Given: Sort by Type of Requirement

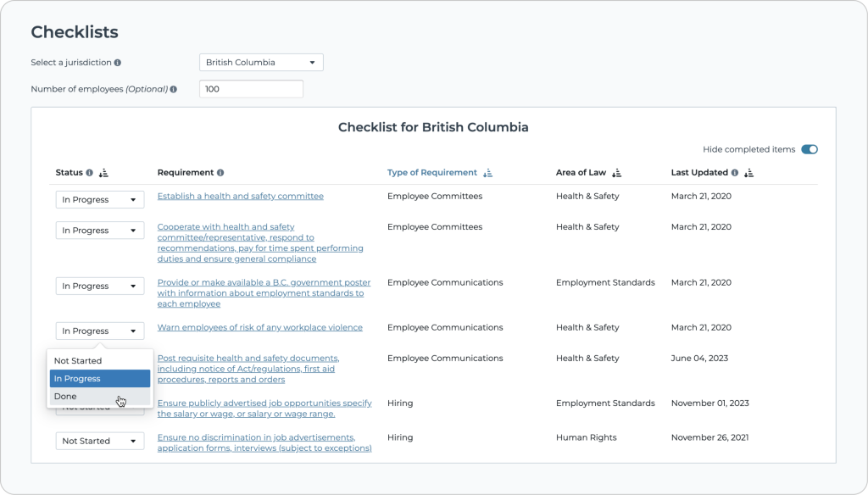Looking at the screenshot, I should click(x=487, y=173).
